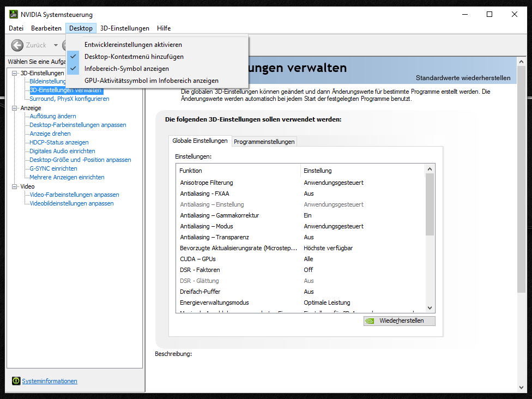
Task: Open Anzeige drehen
Action: pyautogui.click(x=50, y=134)
